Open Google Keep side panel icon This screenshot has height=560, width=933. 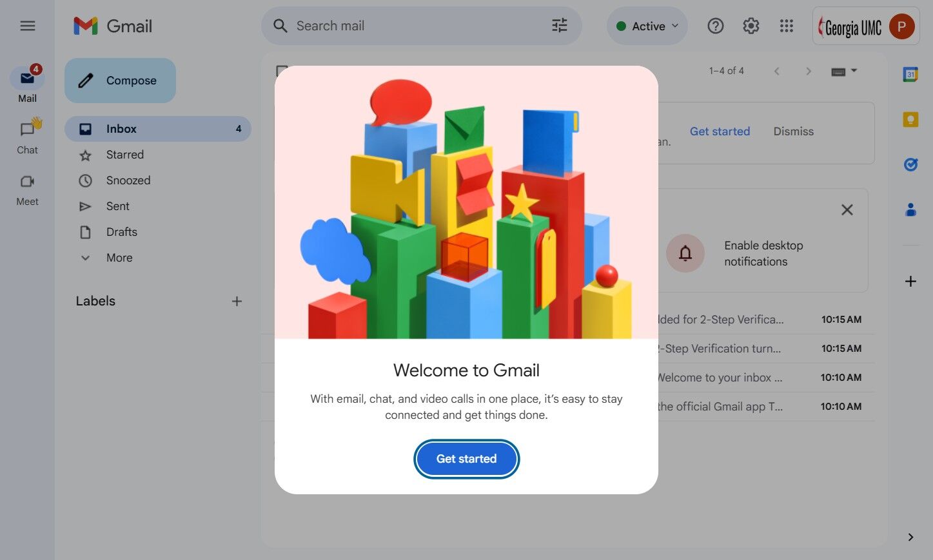[910, 119]
